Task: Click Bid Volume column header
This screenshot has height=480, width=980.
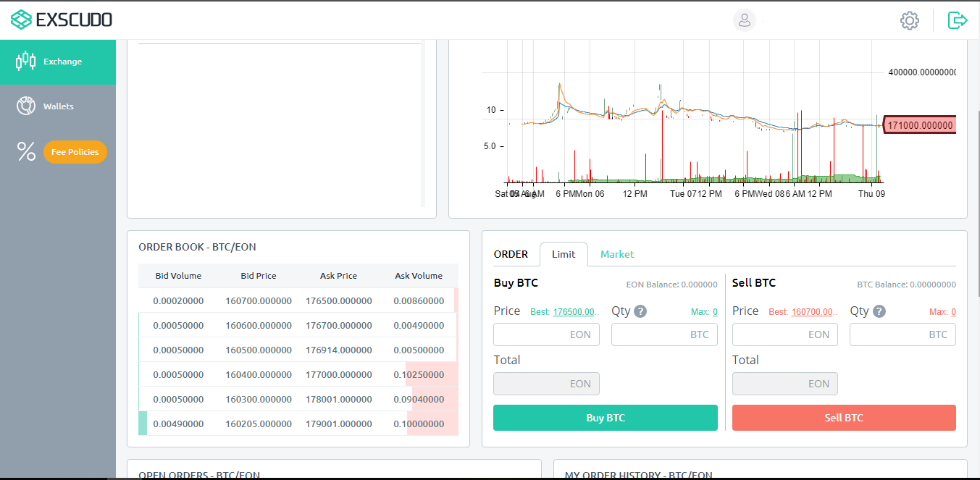Action: coord(178,276)
